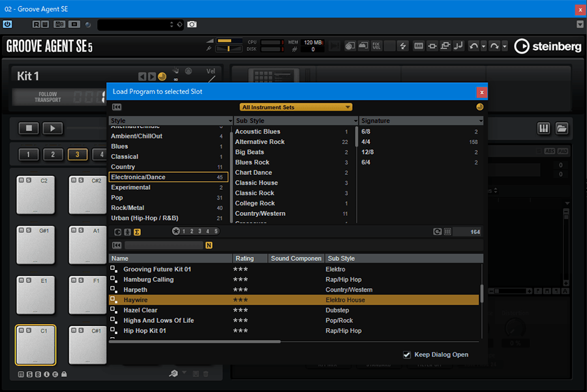
Task: Select Hip Hop Kit 01 preset
Action: pos(294,331)
